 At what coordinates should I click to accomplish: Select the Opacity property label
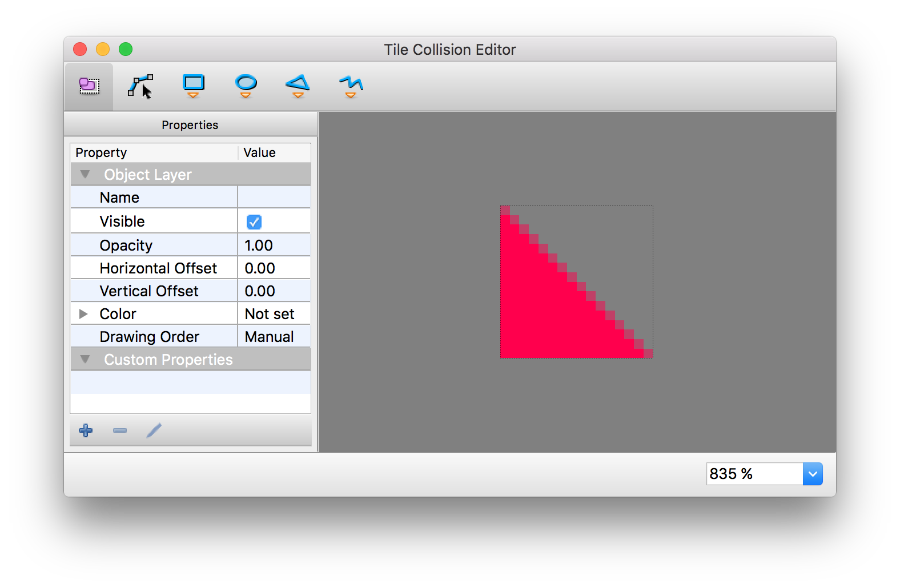click(x=126, y=245)
